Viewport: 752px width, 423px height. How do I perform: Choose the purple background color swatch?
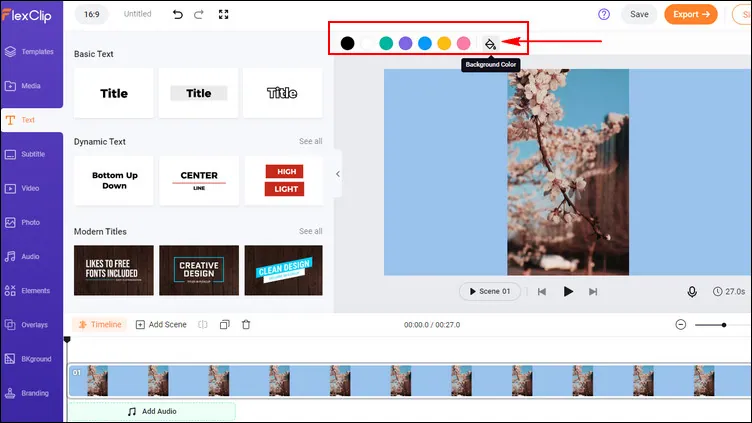coord(405,43)
